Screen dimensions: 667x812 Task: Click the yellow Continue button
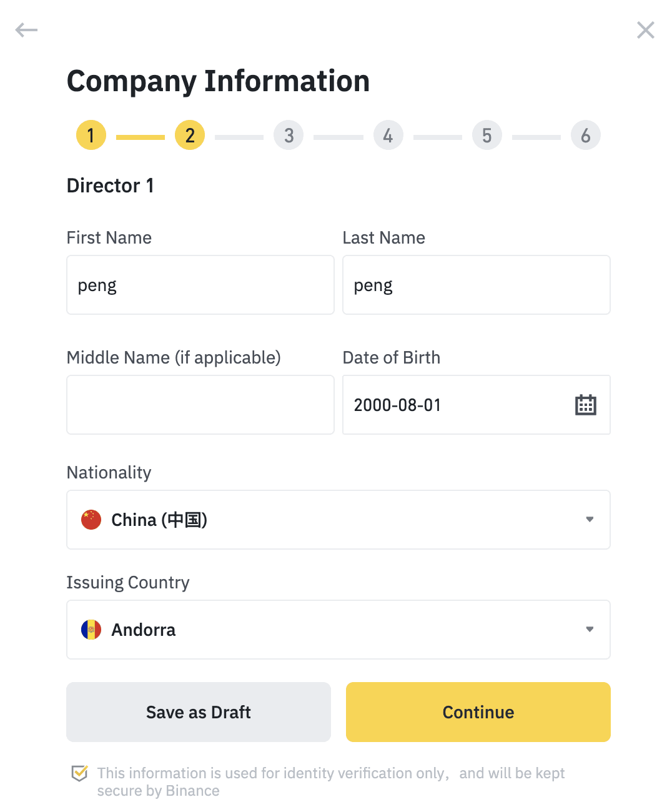(478, 712)
